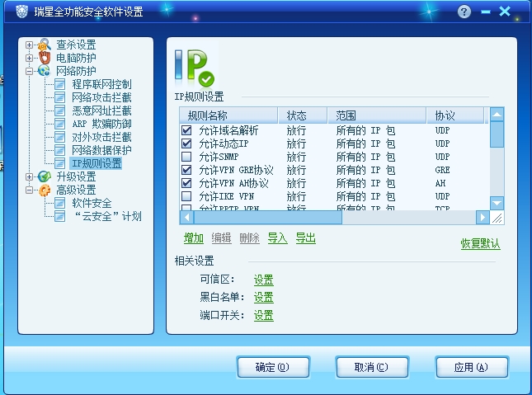Click page icon beside "云安全"计划
532x395 pixels.
tap(59, 216)
